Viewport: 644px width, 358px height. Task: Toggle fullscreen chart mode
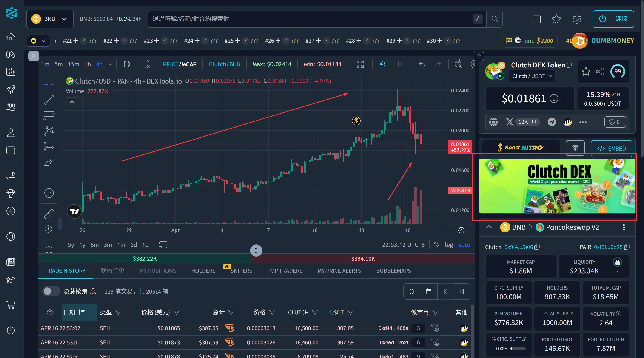tap(360, 64)
